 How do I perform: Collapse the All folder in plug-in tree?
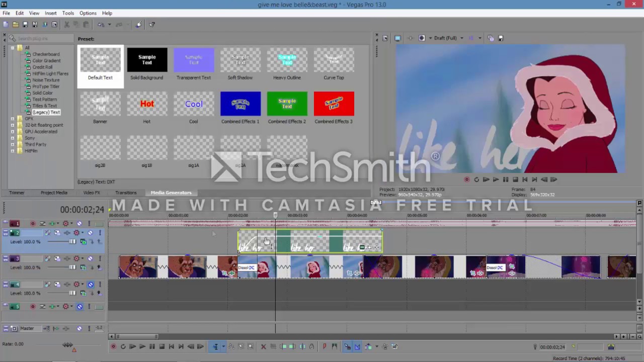13,48
